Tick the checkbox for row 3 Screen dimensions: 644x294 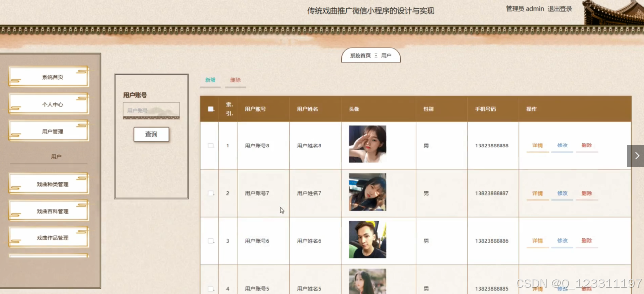pos(210,241)
